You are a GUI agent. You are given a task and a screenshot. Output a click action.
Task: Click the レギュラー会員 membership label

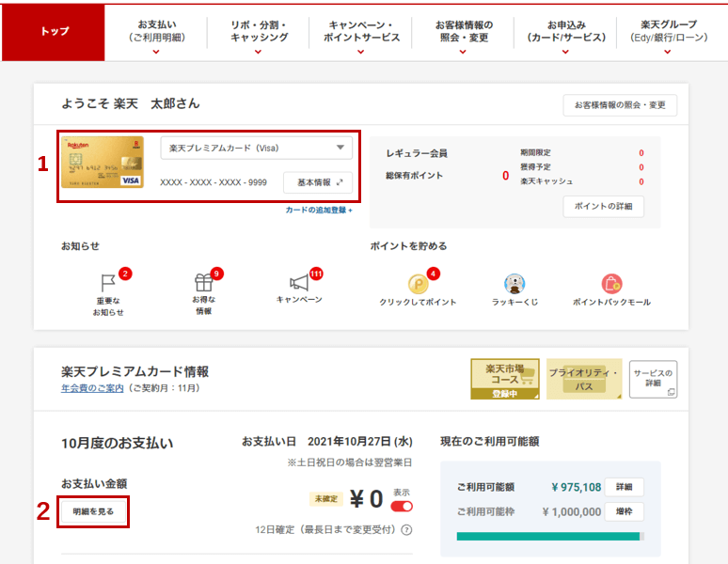click(x=417, y=153)
